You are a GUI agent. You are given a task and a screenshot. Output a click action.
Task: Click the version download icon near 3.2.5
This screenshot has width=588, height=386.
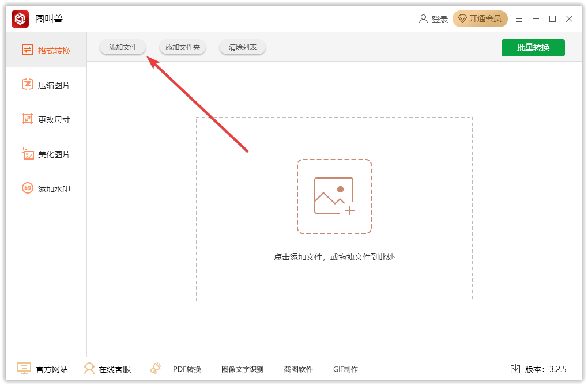515,369
